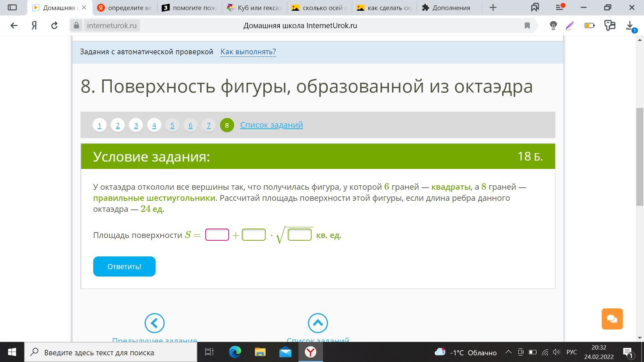Bookmark this page via flag icon
This screenshot has height=362, width=644.
click(x=527, y=25)
